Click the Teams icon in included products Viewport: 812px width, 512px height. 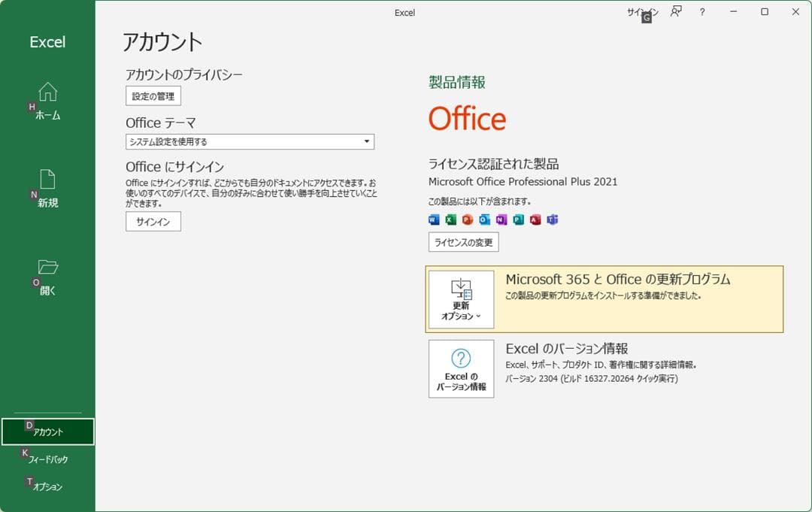(551, 220)
